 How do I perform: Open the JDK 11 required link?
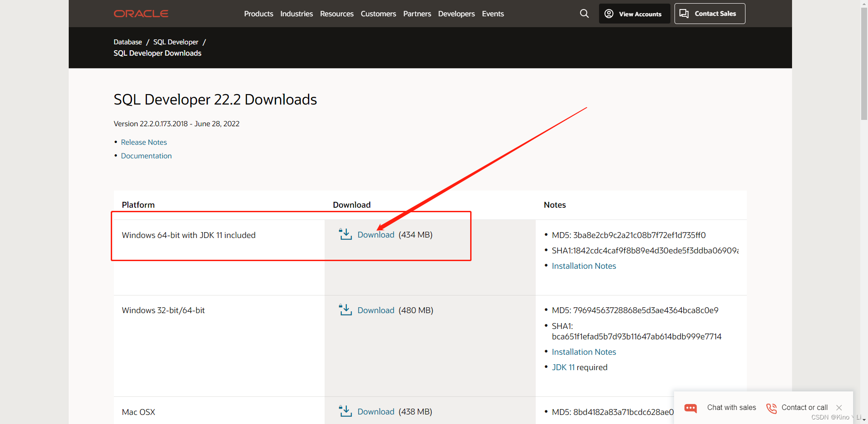pyautogui.click(x=563, y=367)
